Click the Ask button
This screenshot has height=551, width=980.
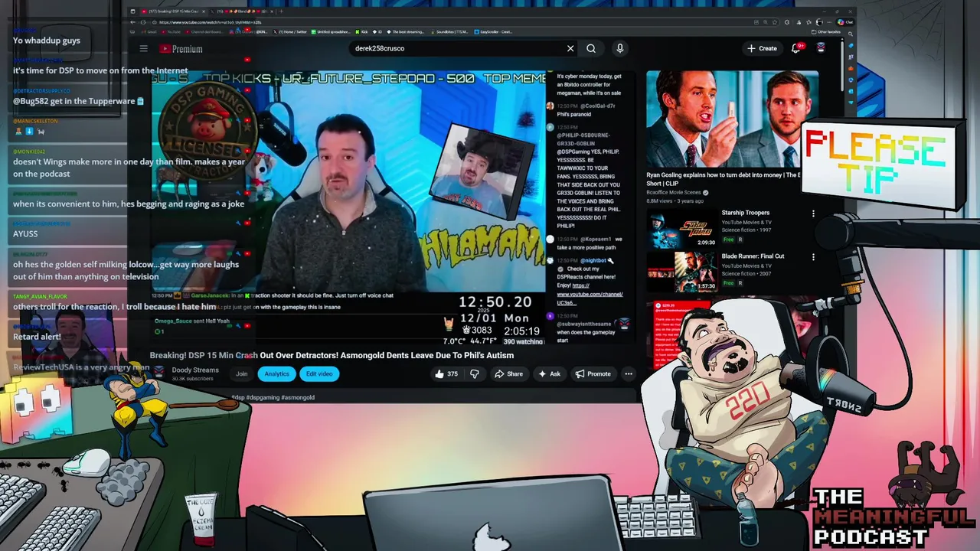click(x=550, y=373)
